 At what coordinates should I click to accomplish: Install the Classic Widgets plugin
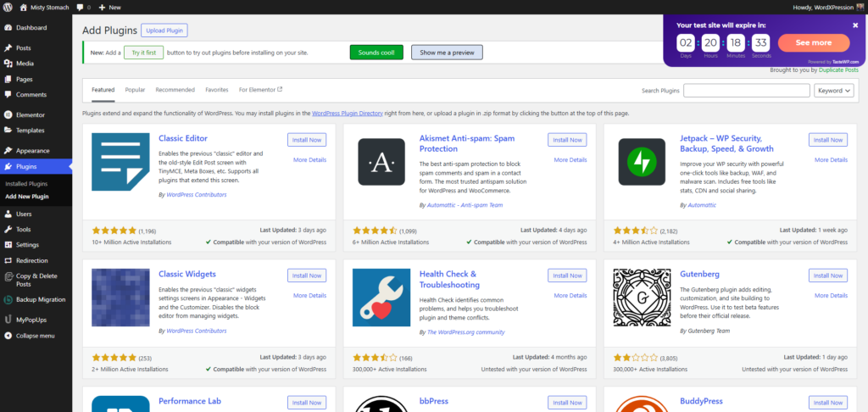307,276
